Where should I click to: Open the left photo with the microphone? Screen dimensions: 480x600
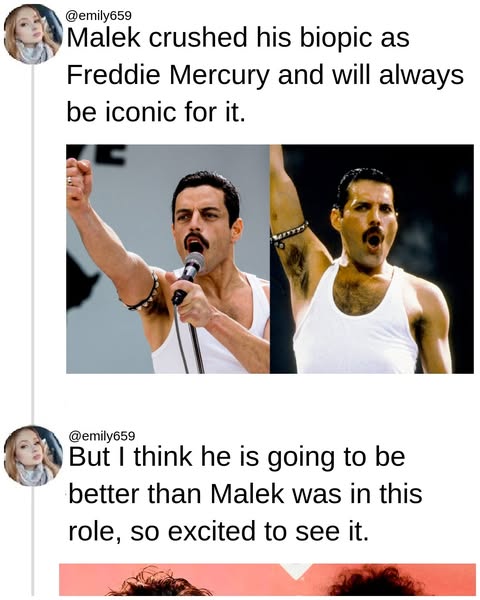point(168,259)
